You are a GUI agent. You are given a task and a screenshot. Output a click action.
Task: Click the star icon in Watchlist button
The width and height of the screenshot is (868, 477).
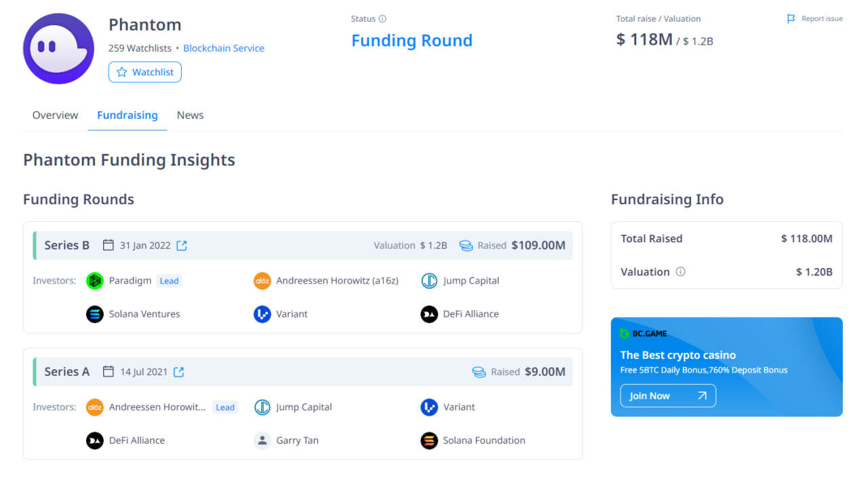coord(122,72)
